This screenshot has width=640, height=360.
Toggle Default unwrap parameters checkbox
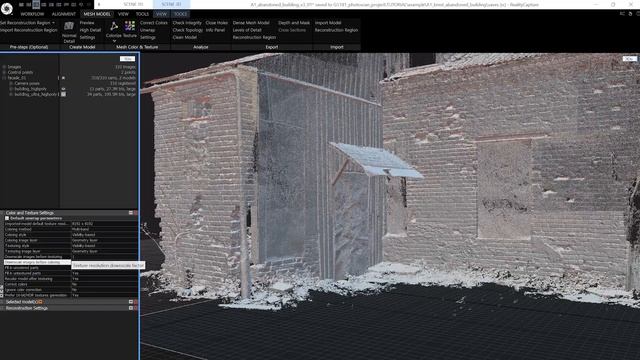(x=7, y=218)
